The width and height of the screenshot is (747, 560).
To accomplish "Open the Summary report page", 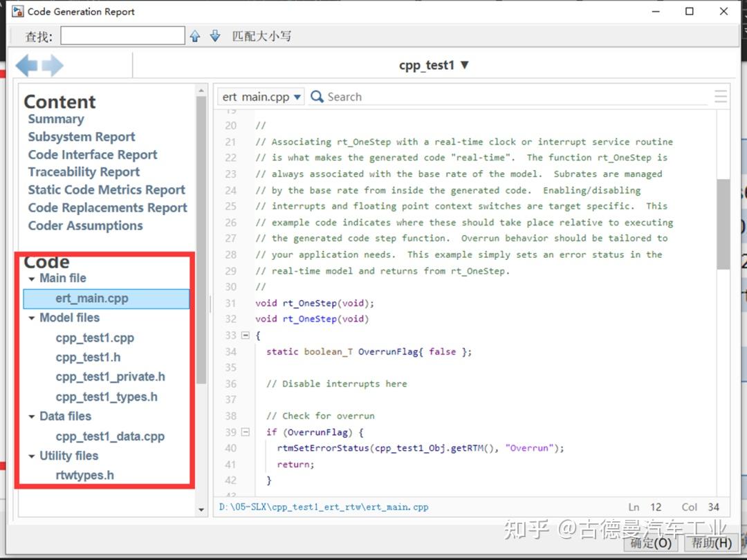I will (x=55, y=119).
